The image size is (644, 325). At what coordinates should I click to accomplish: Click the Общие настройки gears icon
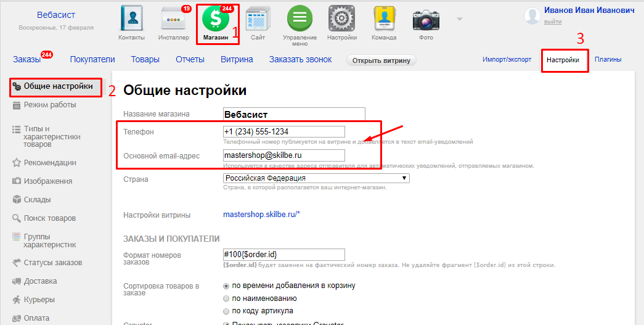[x=17, y=87]
